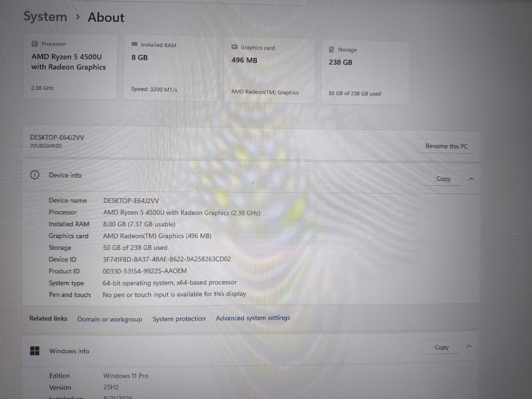532x399 pixels.
Task: Click the Graphics card icon in the top card
Action: (234, 47)
